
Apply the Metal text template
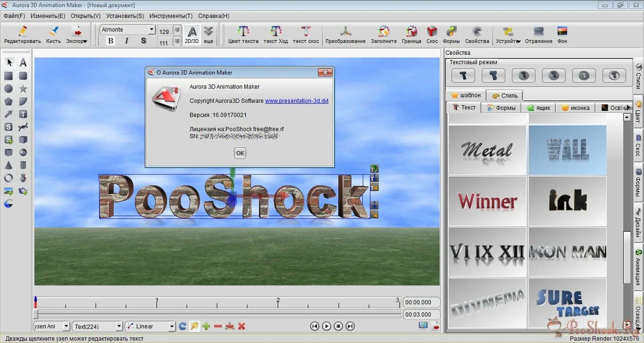click(487, 150)
